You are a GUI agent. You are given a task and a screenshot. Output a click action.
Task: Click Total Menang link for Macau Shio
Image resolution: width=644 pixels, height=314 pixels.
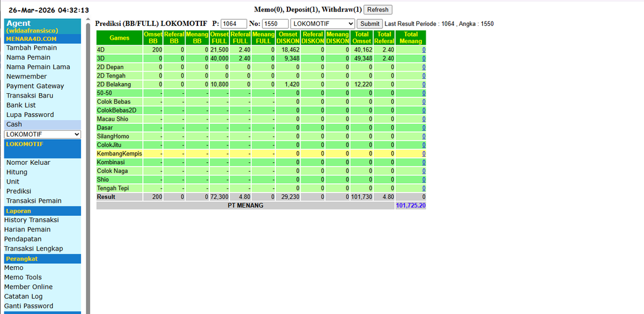pos(424,119)
